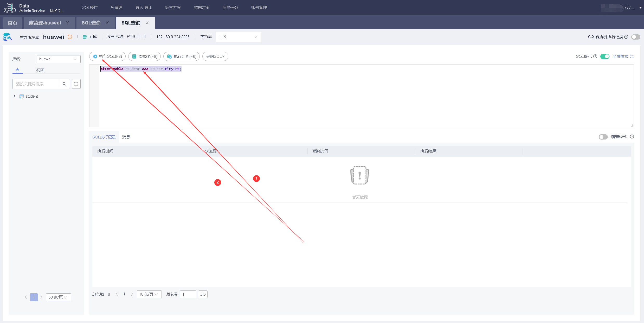This screenshot has width=644, height=323.
Task: Open the 导入·导出 menu
Action: pyautogui.click(x=144, y=8)
